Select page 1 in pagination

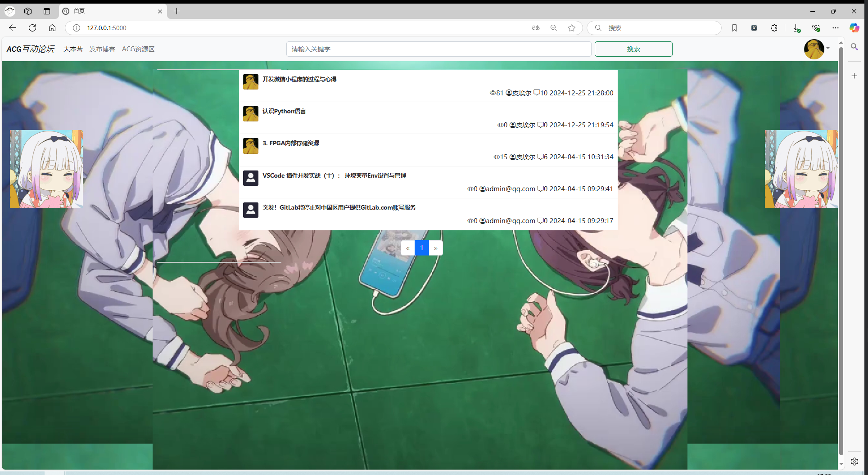click(x=422, y=248)
